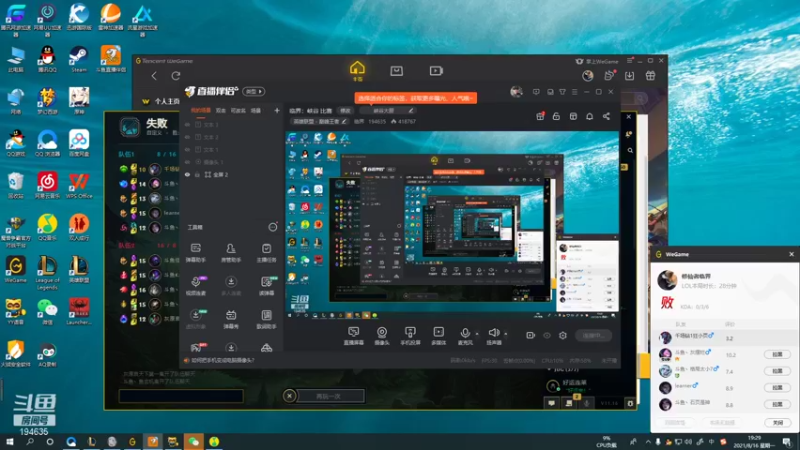Open the 主播任务 tool
The image size is (800, 450).
[266, 253]
